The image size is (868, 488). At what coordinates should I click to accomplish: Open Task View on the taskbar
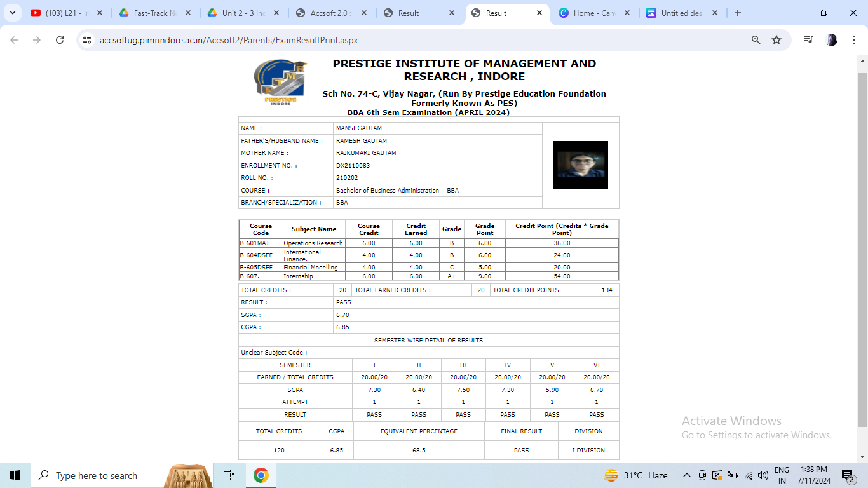(229, 475)
